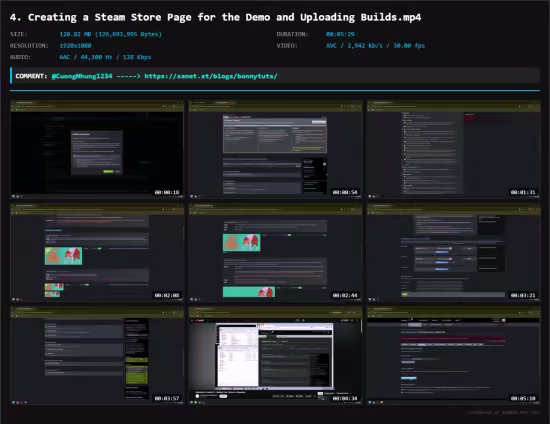Viewport: 550px width, 424px height.
Task: Click the 'Creating a Steam Store Page' file title
Action: tap(215, 17)
